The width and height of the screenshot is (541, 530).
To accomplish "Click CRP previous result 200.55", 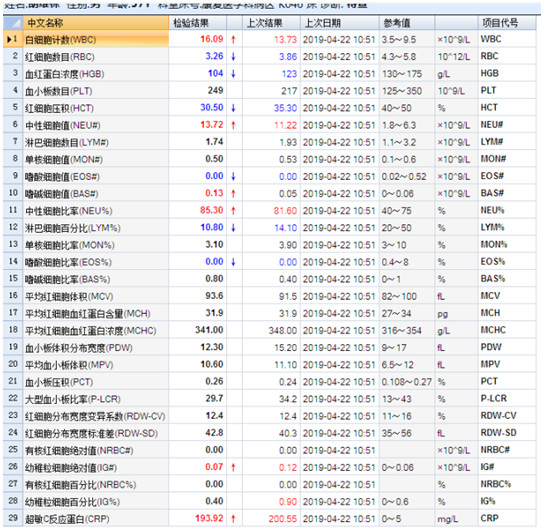I will tap(283, 519).
